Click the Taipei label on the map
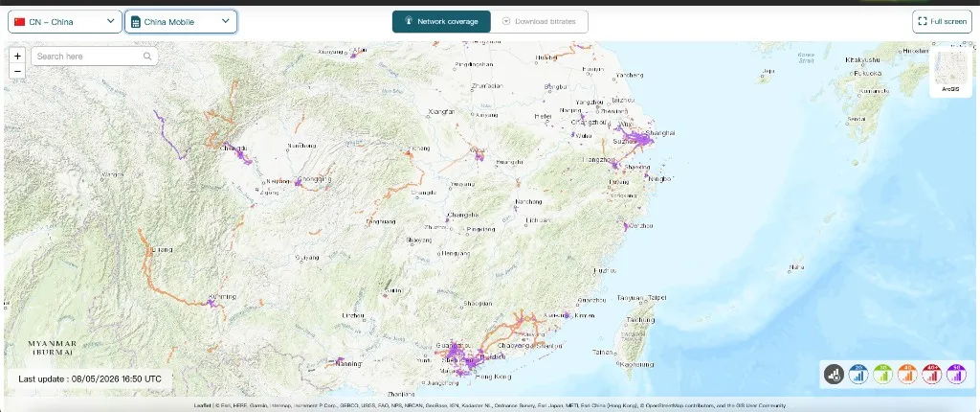This screenshot has width=980, height=412. [x=658, y=297]
